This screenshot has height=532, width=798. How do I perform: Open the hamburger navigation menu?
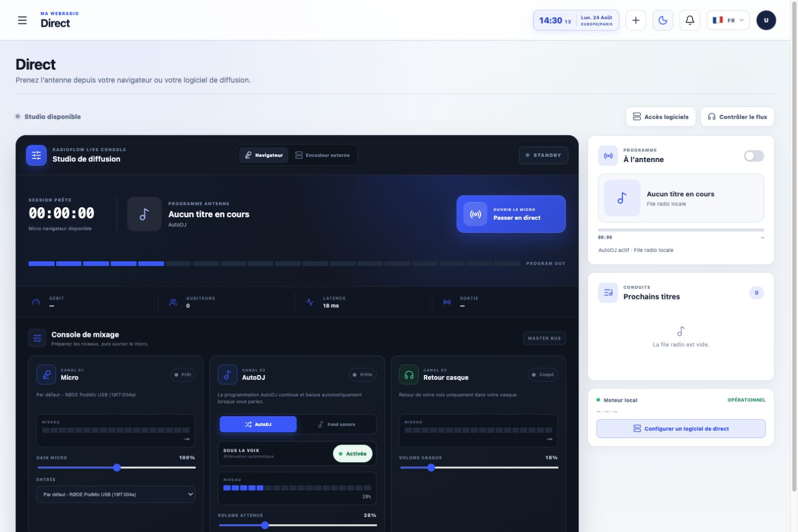[22, 20]
